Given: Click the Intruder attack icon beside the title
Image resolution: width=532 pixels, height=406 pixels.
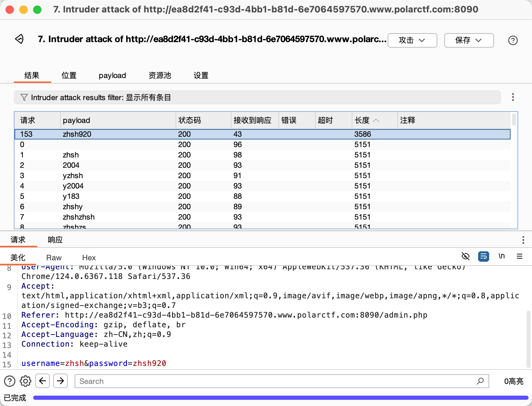Looking at the screenshot, I should tap(19, 39).
